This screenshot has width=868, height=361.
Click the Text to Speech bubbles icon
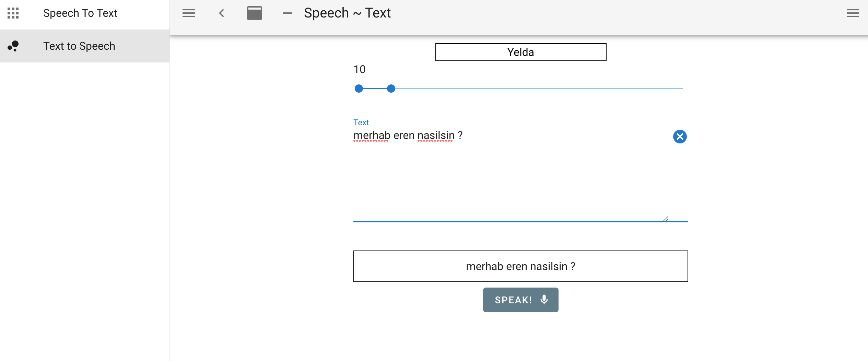(x=13, y=46)
